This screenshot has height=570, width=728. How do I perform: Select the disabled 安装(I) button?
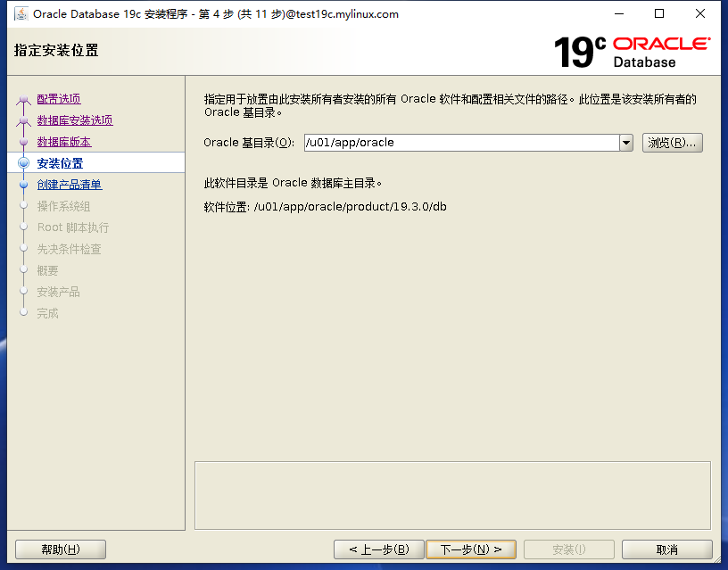click(x=568, y=549)
